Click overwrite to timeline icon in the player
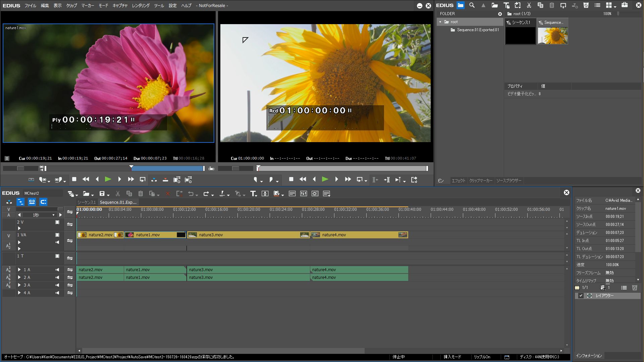 (x=165, y=180)
